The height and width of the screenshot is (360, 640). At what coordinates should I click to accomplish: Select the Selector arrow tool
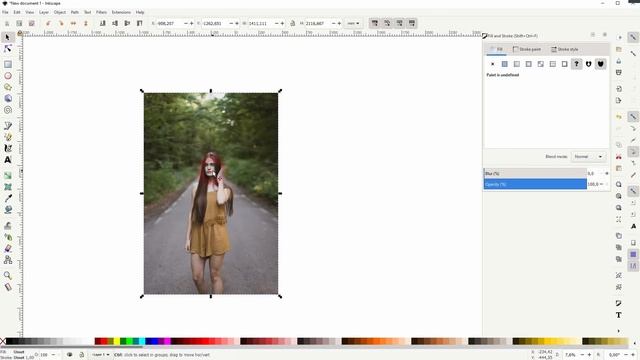[7, 38]
